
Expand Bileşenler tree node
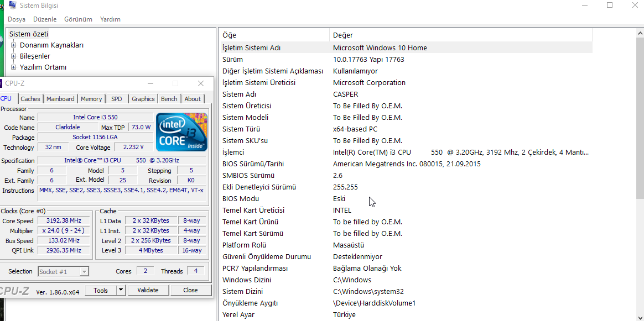[x=13, y=56]
